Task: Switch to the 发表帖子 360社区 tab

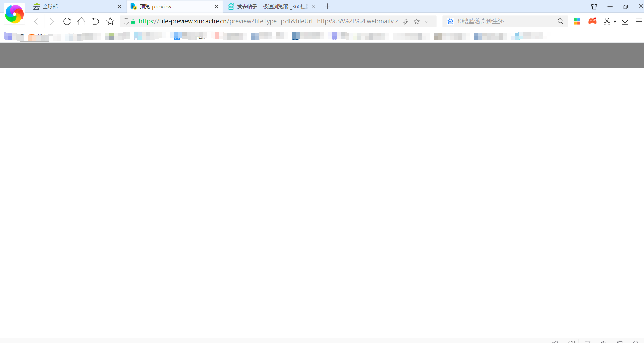Action: 272,7
